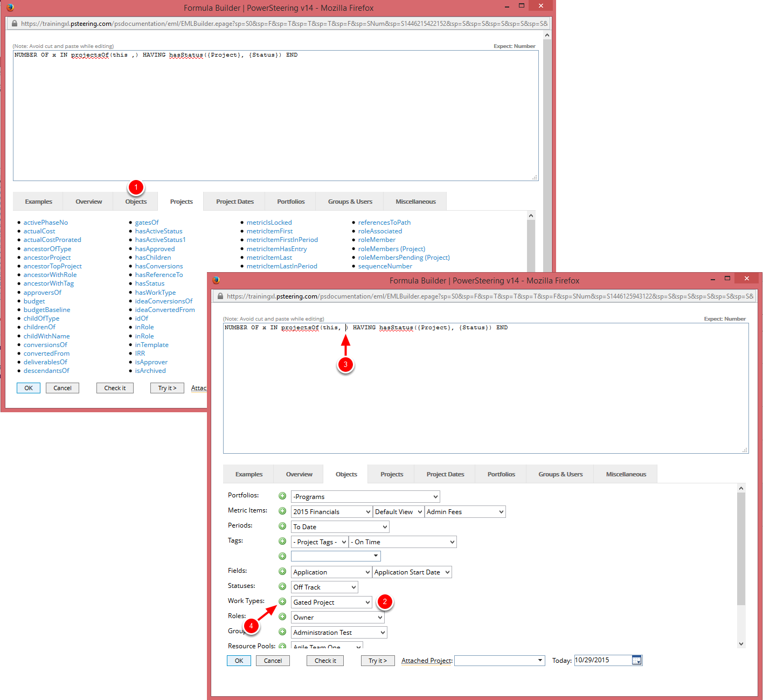Select Objects tab in back window
The image size is (763, 700).
pyautogui.click(x=136, y=202)
